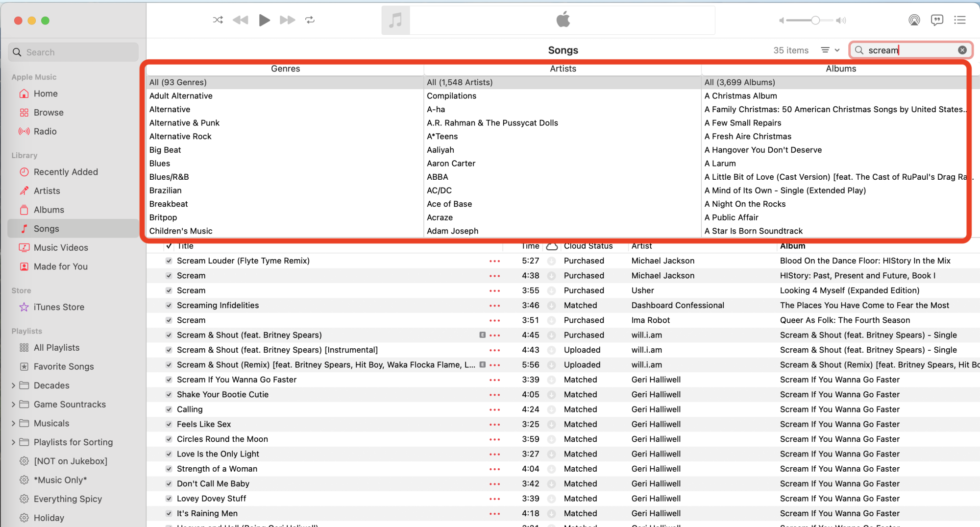Image resolution: width=980 pixels, height=527 pixels.
Task: Toggle shuffle playback
Action: coord(218,20)
